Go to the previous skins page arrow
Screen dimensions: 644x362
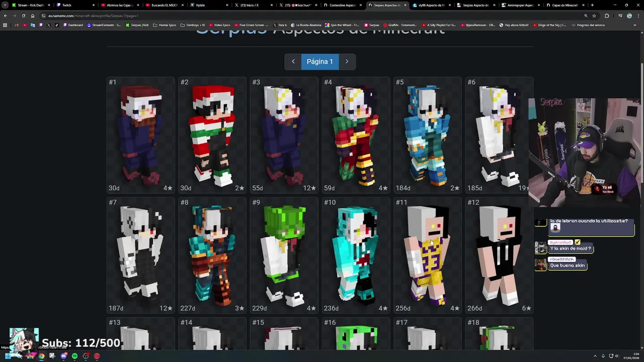pyautogui.click(x=293, y=61)
